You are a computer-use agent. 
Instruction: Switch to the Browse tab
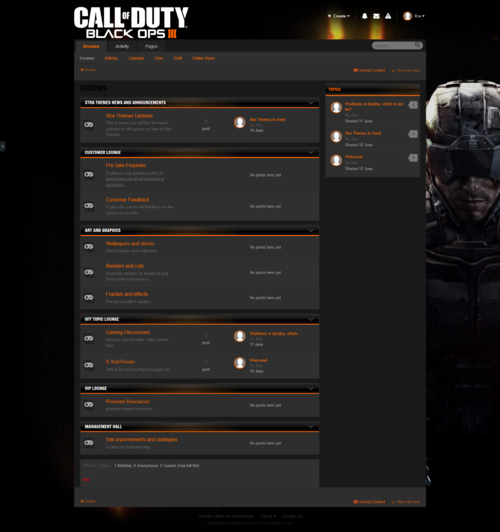tap(91, 46)
